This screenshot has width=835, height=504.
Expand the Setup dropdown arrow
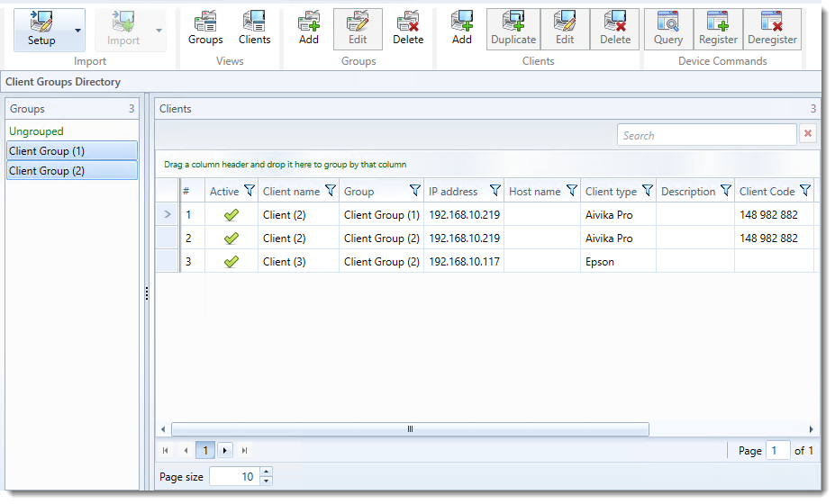point(77,31)
